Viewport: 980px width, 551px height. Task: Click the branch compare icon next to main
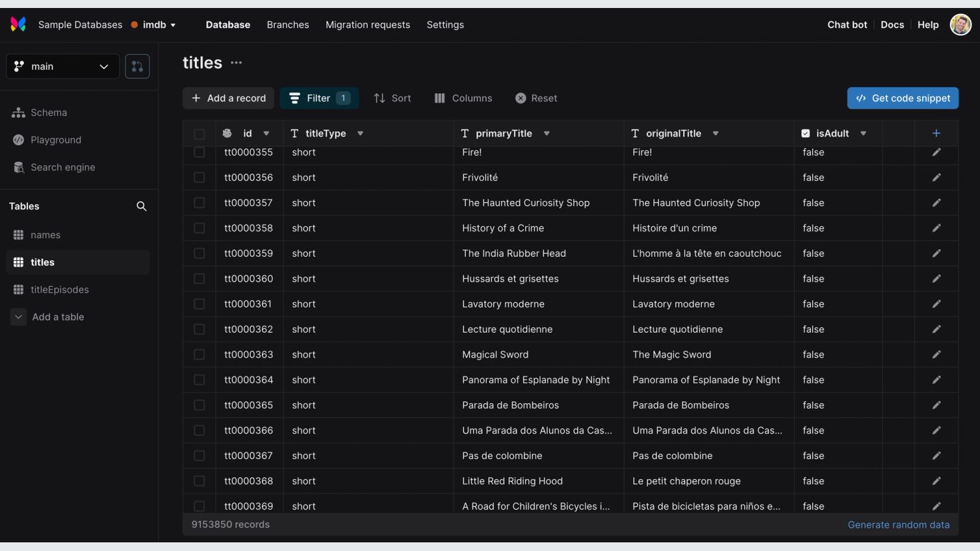(x=137, y=67)
